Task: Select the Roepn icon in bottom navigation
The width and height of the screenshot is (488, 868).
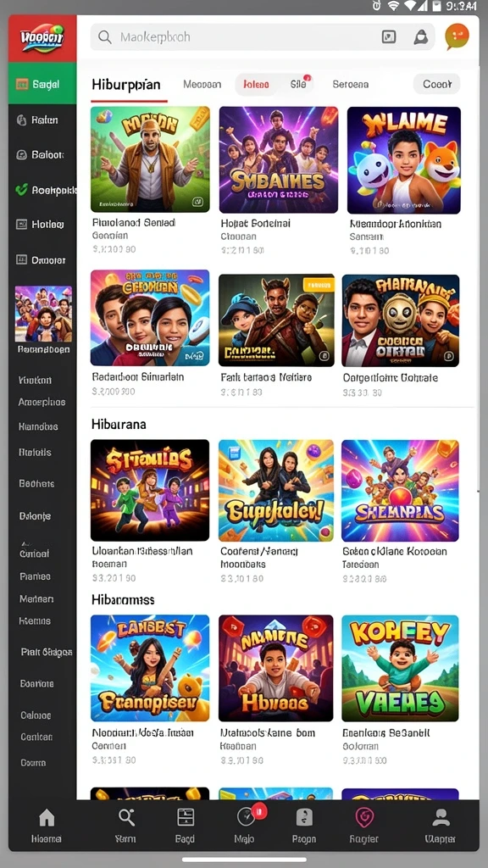Action: 304,825
